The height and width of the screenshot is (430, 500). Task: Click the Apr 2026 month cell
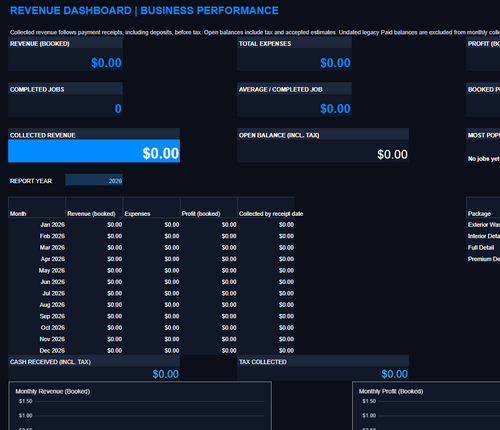tap(37, 259)
